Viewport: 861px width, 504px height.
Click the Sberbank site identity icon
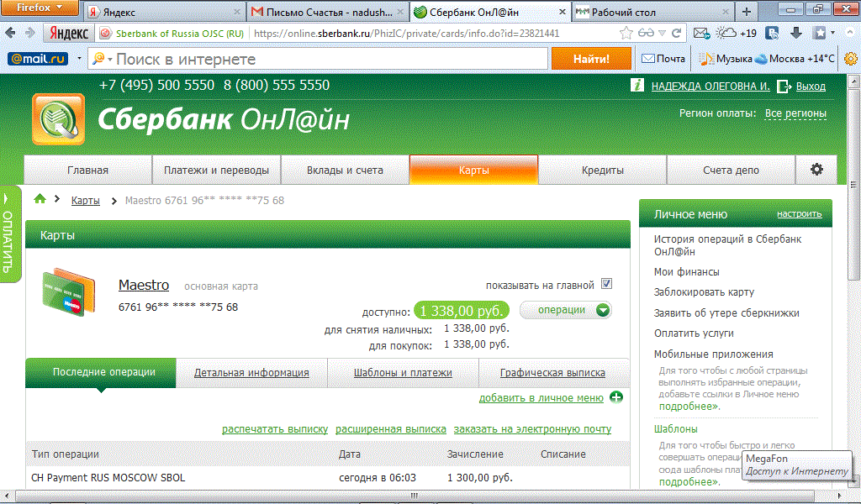click(105, 33)
